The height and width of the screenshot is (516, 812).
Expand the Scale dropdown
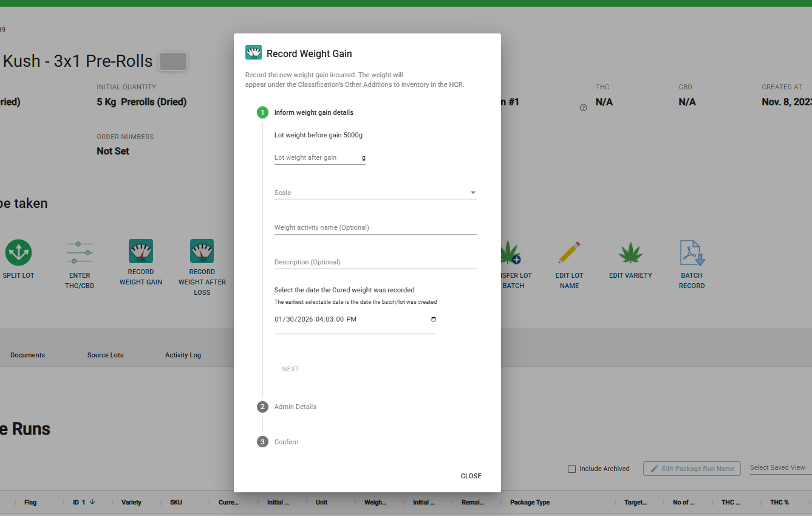[375, 193]
